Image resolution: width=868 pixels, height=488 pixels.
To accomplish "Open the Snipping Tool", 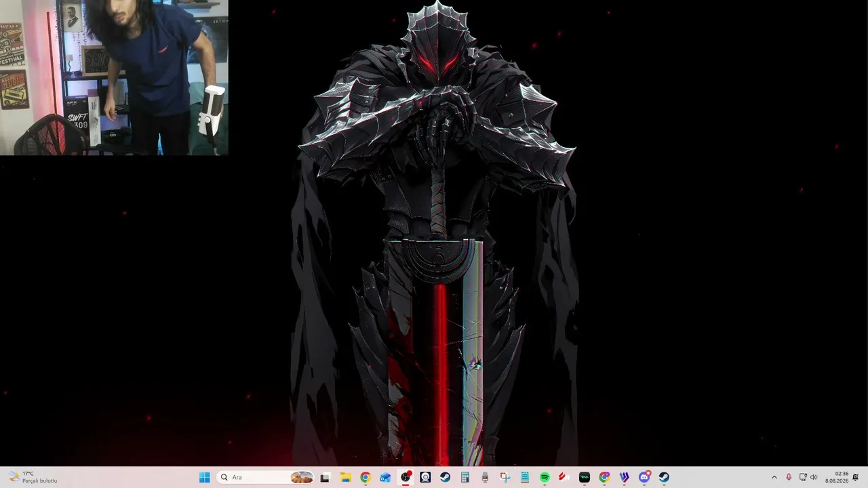I will click(505, 477).
